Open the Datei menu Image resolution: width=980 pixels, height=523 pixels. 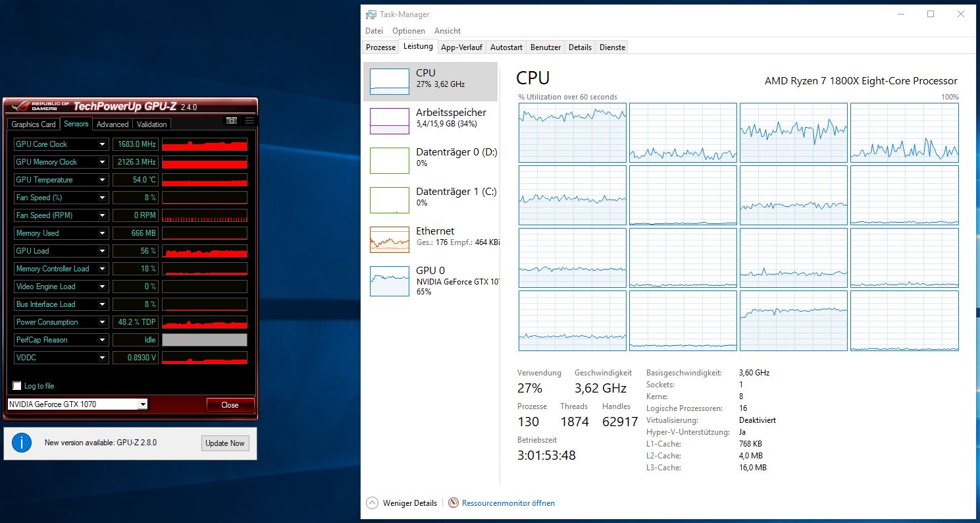point(374,31)
